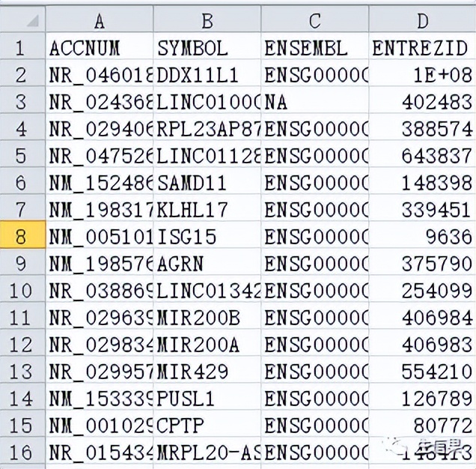Select cell containing AGRN

click(x=207, y=261)
